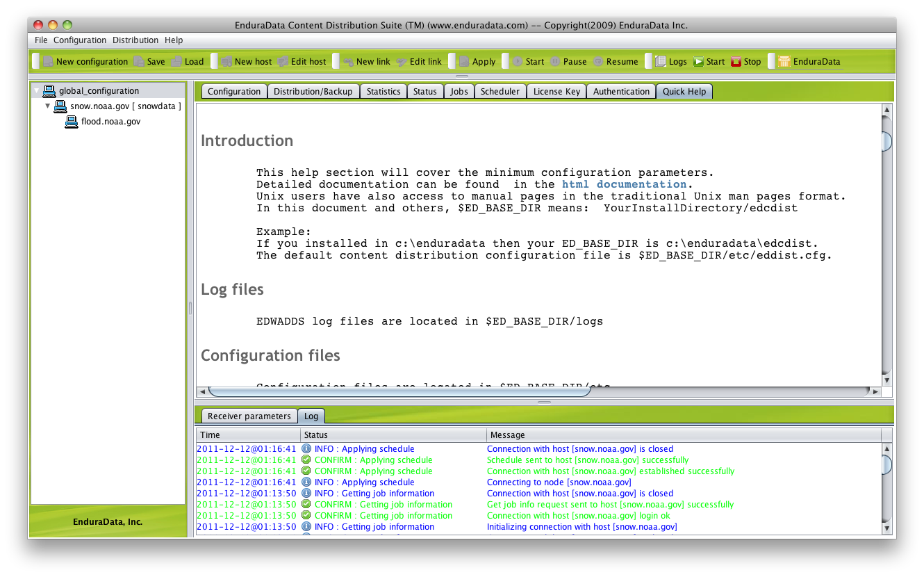
Task: Click the collapse arrows above the tab panel
Action: 462,76
